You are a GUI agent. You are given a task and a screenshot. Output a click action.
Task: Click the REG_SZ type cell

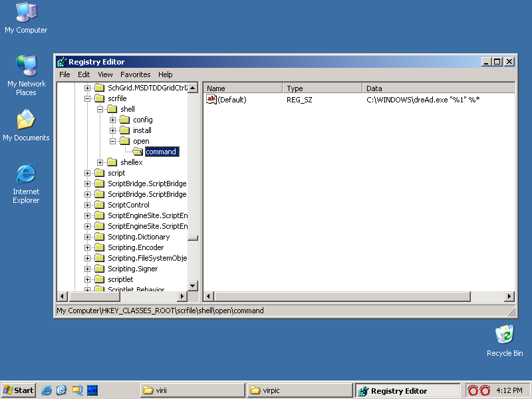click(x=299, y=100)
